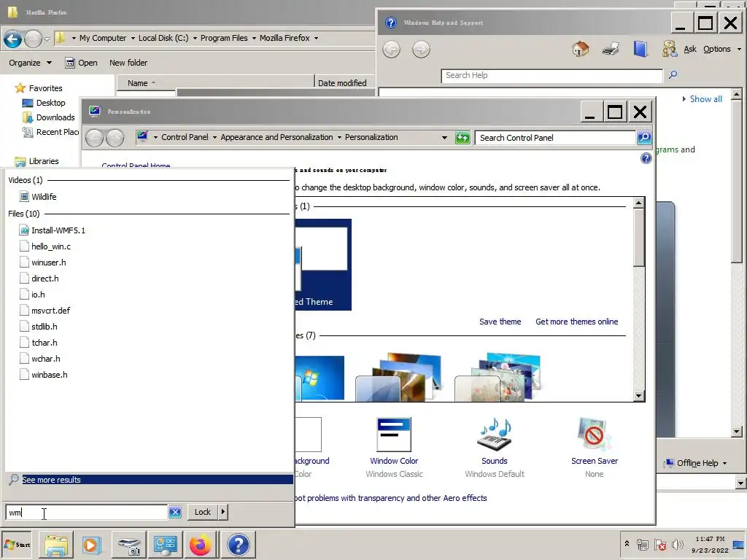Open the Organize dropdown menu
Viewport: 747px width, 560px height.
pyautogui.click(x=30, y=63)
